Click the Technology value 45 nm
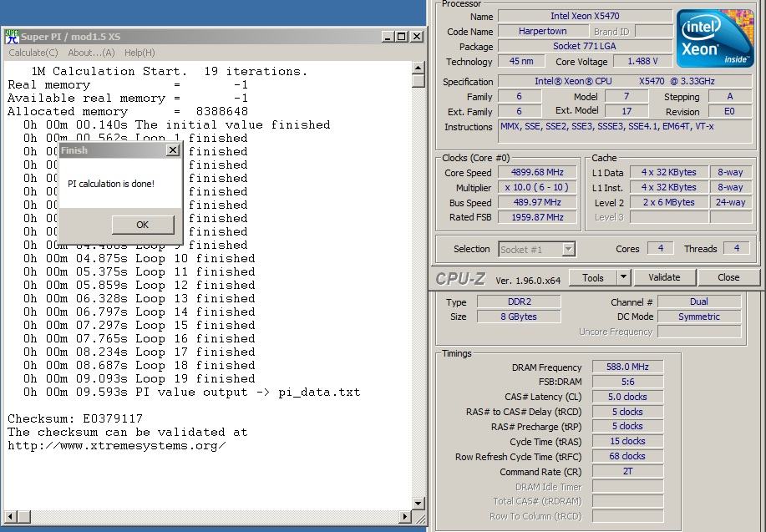This screenshot has width=766, height=532. point(521,62)
